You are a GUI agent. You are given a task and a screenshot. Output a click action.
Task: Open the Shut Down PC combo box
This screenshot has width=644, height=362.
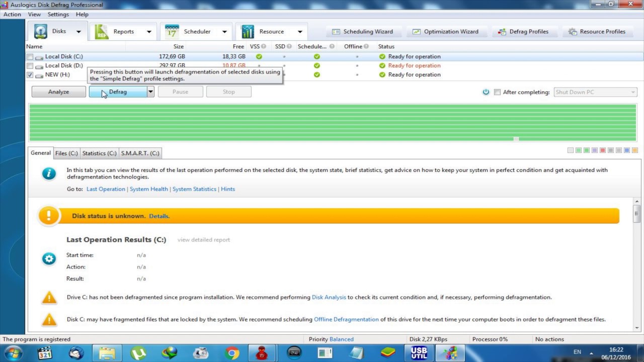click(x=595, y=92)
